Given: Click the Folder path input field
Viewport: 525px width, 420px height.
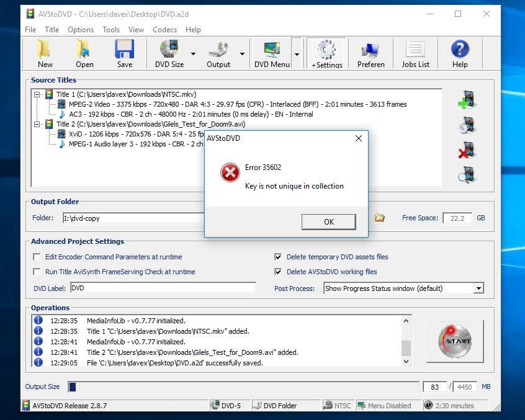Looking at the screenshot, I should pos(133,218).
